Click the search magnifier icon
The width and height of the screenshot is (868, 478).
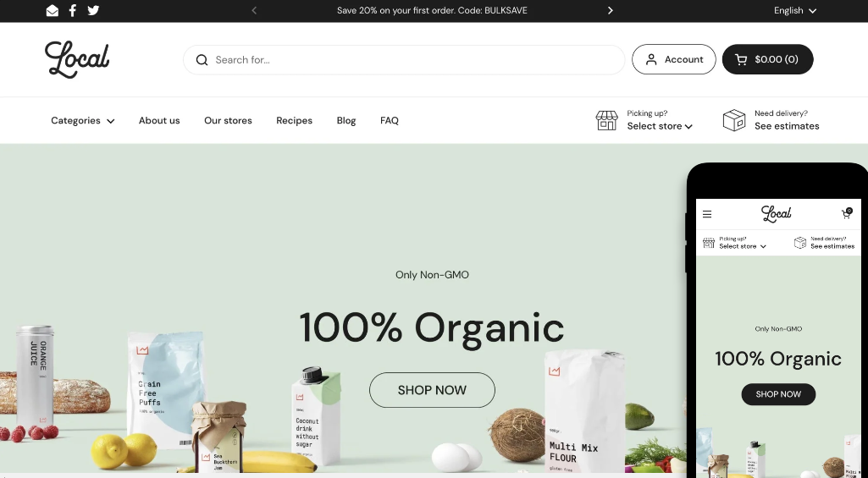202,60
